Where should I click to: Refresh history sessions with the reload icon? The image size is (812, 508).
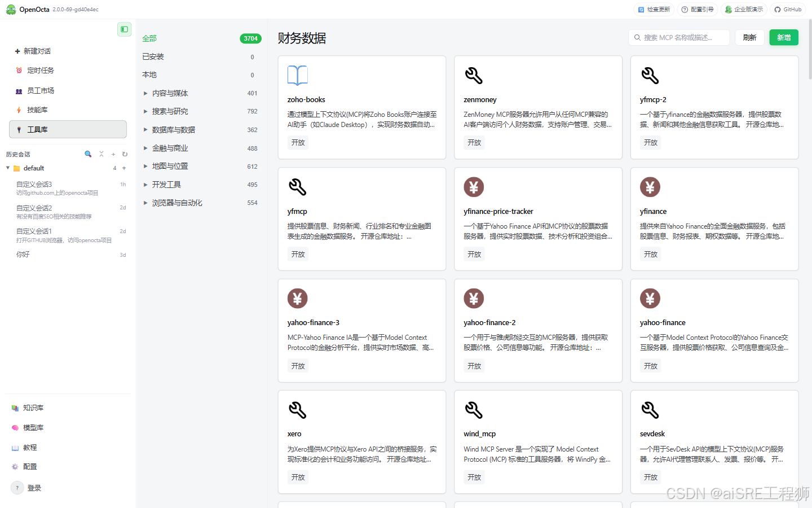coord(125,154)
